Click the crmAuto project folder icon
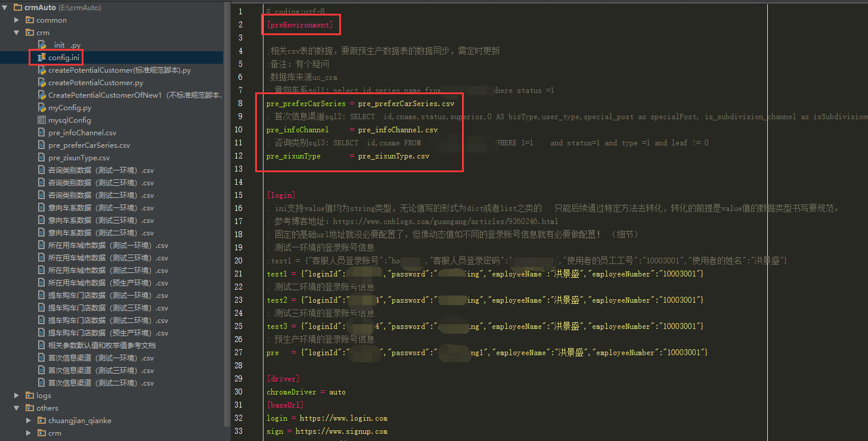The image size is (868, 441). click(18, 8)
